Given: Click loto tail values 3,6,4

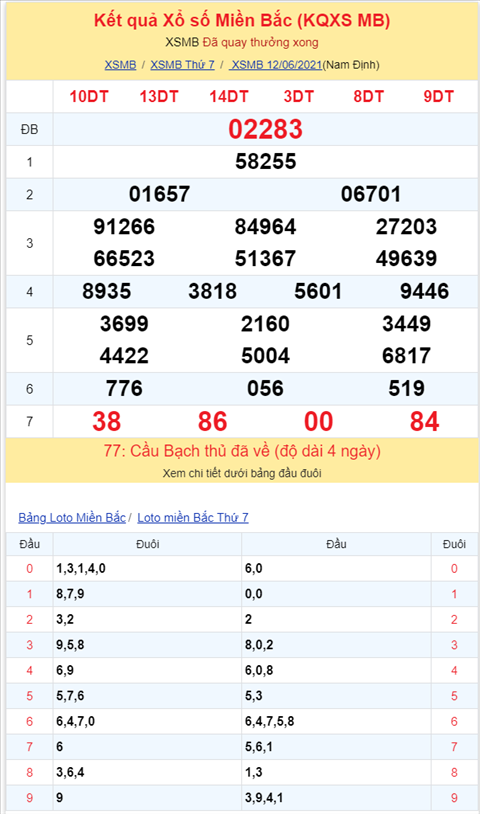Looking at the screenshot, I should [70, 772].
